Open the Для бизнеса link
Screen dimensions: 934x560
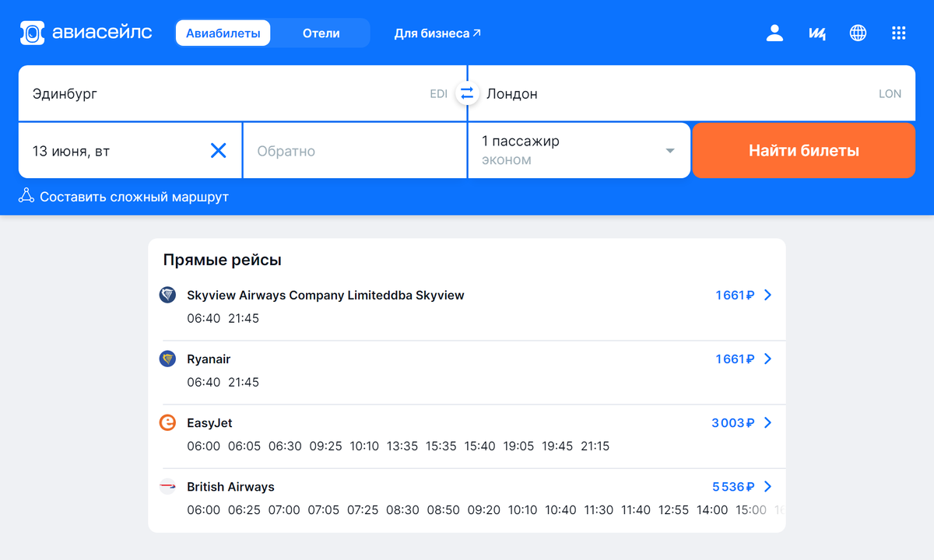click(x=437, y=33)
